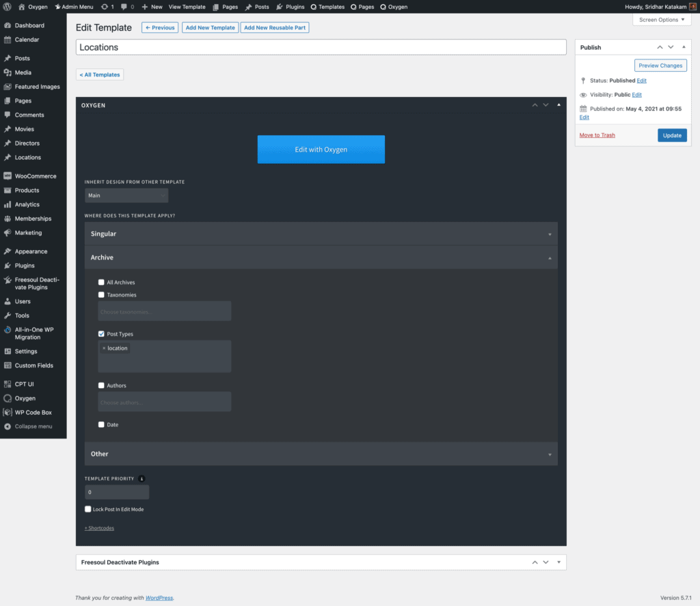
Task: Click the Marketing megaphone icon
Action: [8, 232]
